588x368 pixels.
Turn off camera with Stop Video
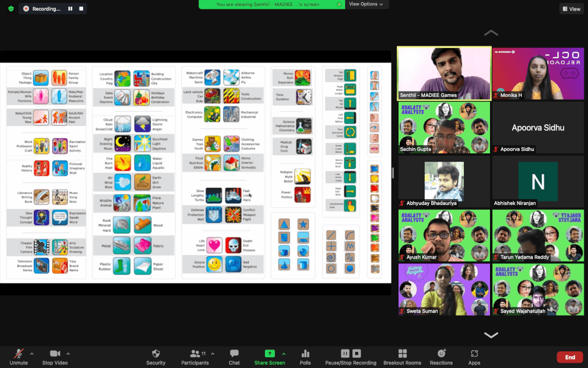click(x=55, y=357)
